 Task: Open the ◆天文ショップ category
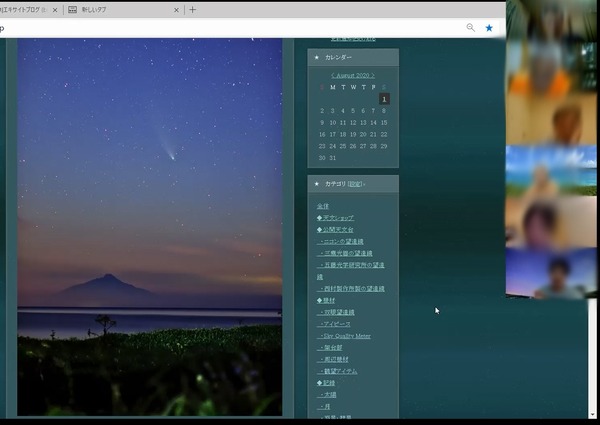coord(335,218)
